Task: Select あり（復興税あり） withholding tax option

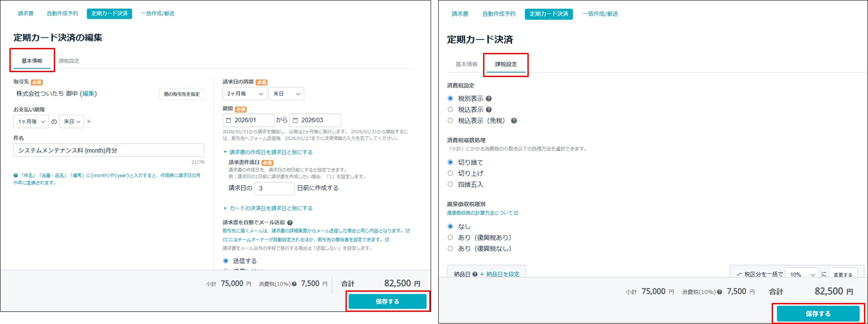Action: [450, 238]
